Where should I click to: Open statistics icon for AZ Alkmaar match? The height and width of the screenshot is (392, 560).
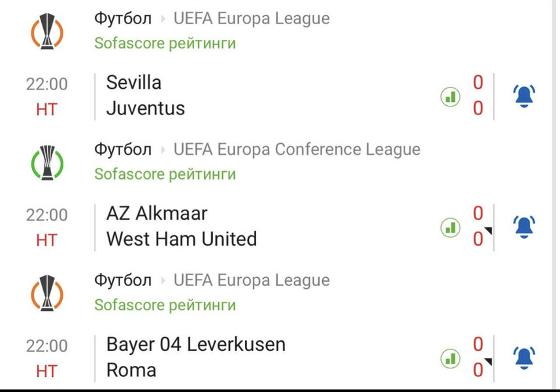click(450, 227)
